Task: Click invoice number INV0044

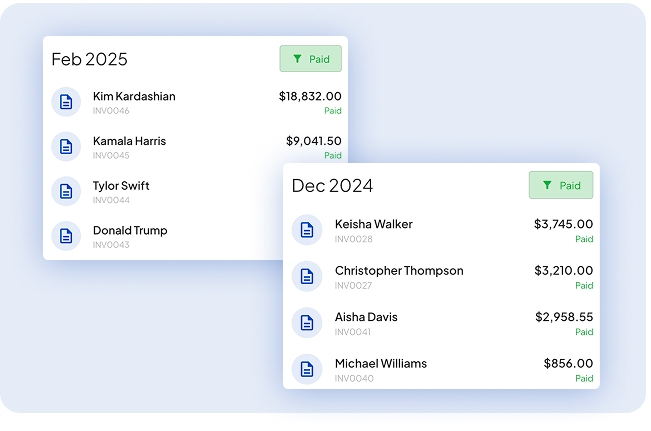Action: coord(111,201)
